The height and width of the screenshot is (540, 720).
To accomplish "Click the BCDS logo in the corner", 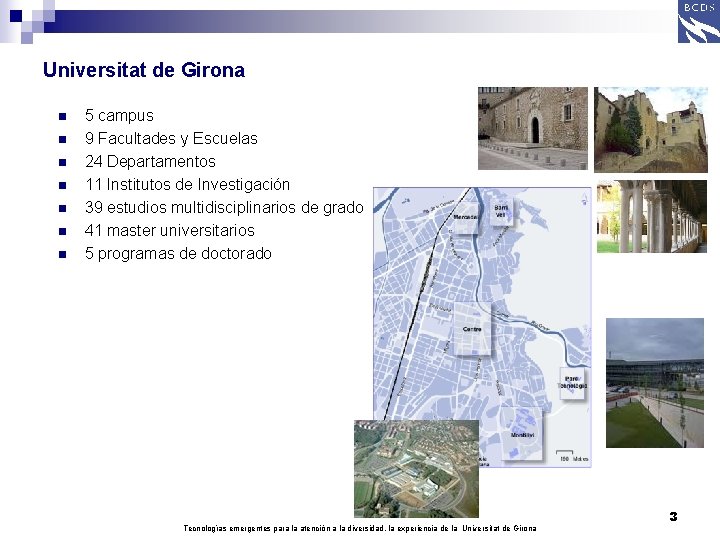I will tap(698, 22).
